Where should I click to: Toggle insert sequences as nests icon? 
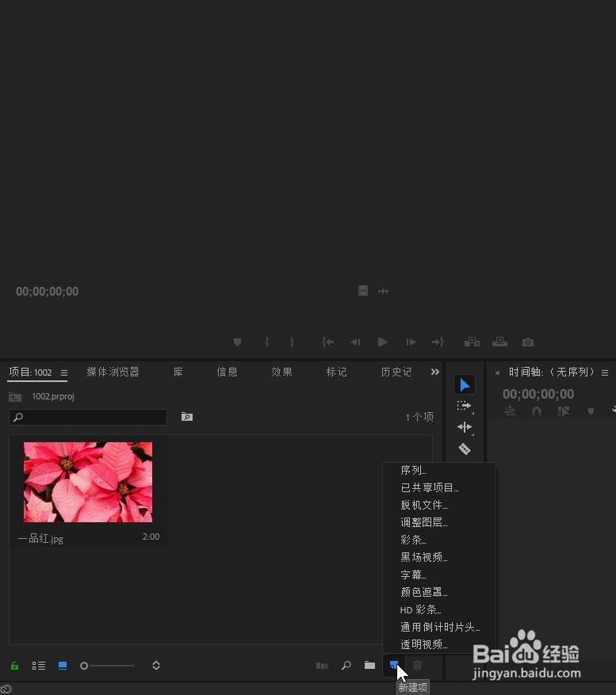pos(510,412)
